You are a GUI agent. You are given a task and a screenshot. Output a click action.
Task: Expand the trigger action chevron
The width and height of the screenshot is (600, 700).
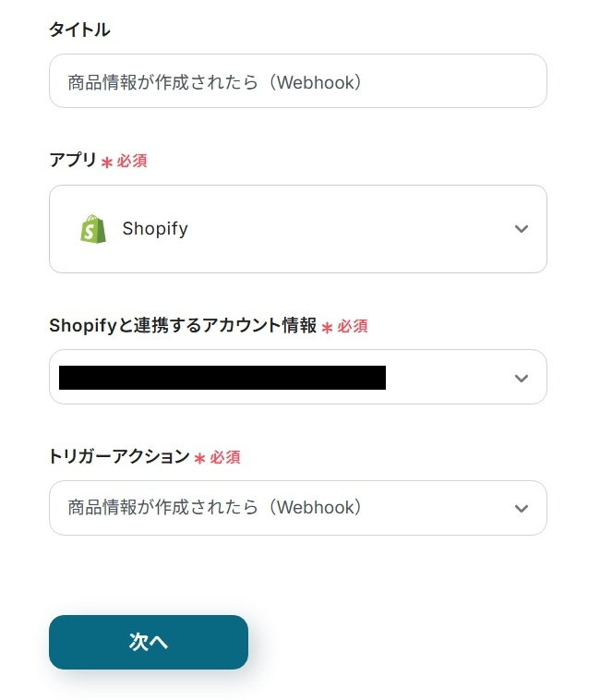click(521, 508)
